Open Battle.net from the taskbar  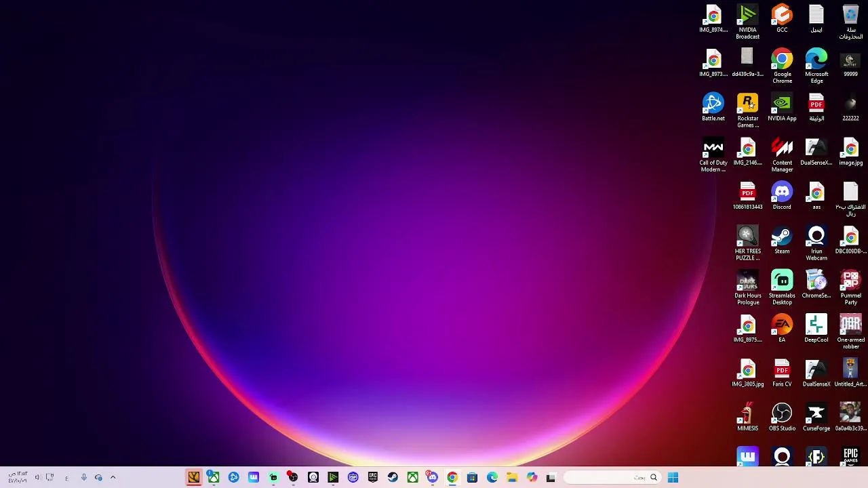pos(233,477)
